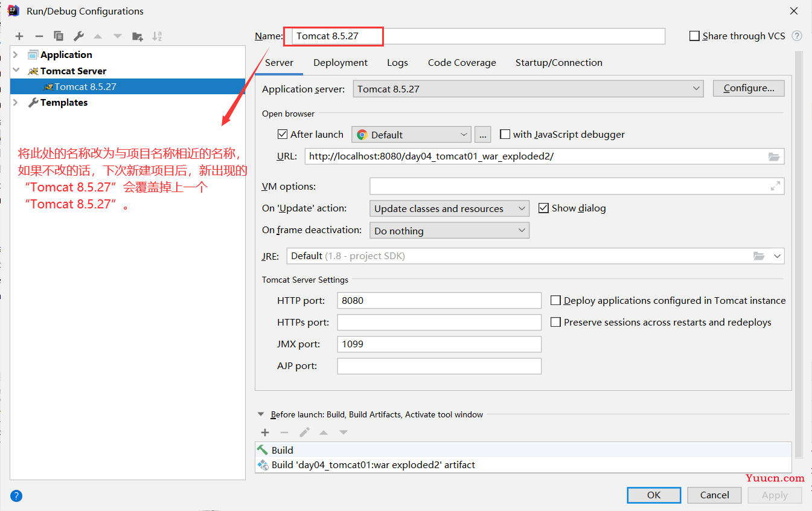Viewport: 812px width, 511px height.
Task: Remove the selected before-launch task
Action: pyautogui.click(x=284, y=432)
